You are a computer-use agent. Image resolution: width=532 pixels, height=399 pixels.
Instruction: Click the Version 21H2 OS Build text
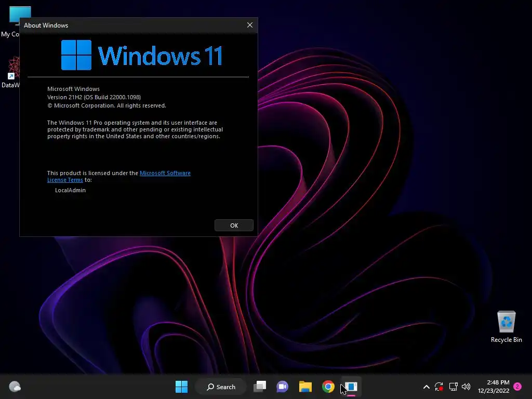coord(94,97)
